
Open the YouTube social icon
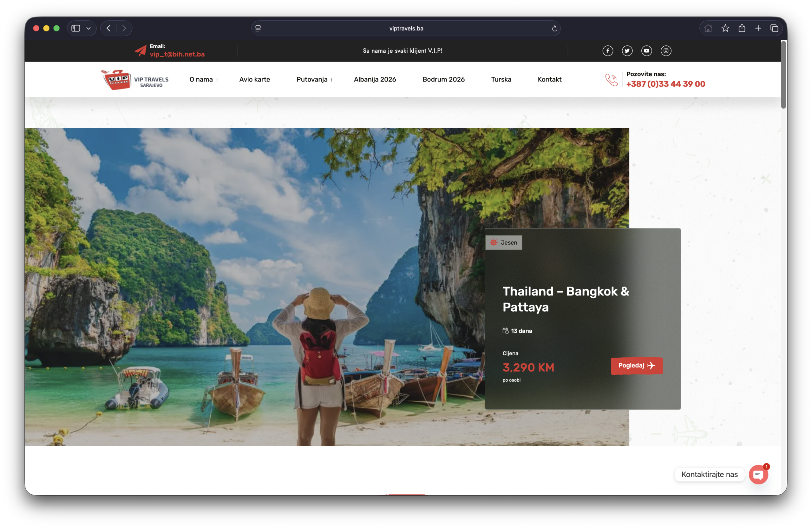coord(646,51)
